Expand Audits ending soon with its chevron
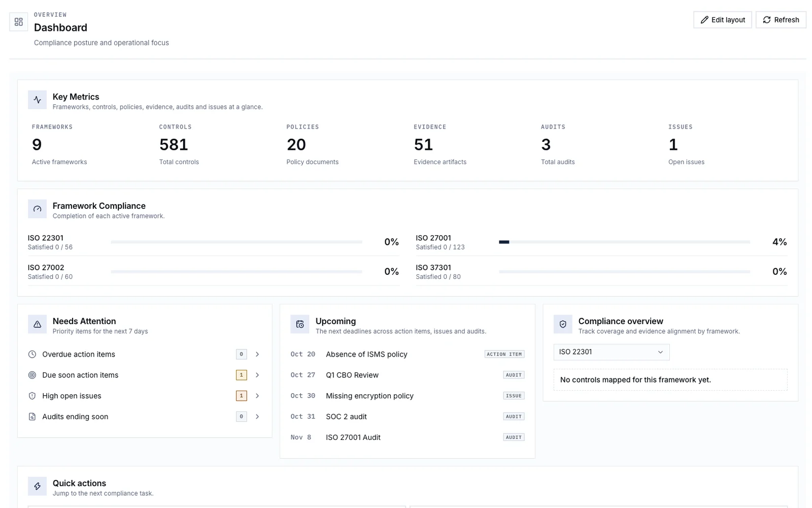Screen dimensions: 812x508 point(257,417)
